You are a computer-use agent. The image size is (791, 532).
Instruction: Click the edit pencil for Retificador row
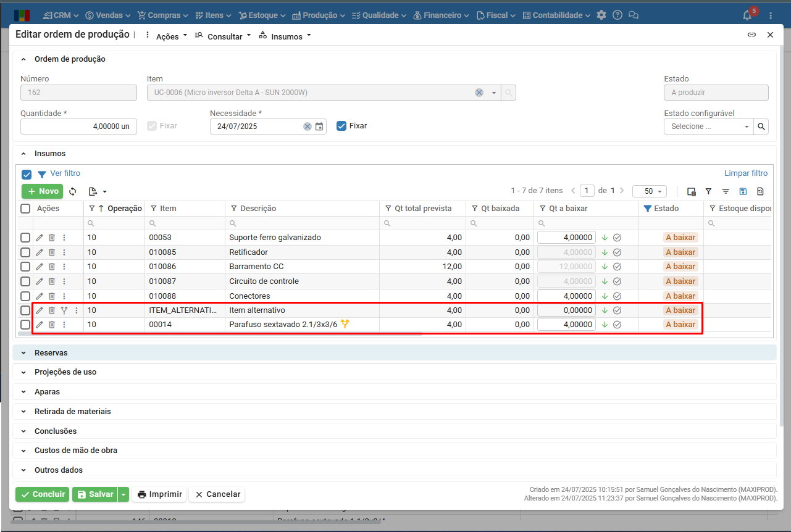click(40, 252)
